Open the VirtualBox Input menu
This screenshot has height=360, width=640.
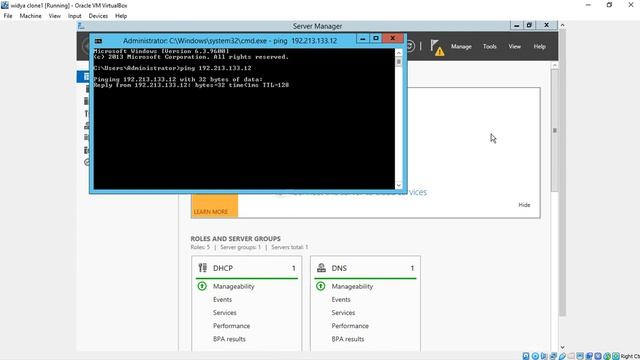75,16
